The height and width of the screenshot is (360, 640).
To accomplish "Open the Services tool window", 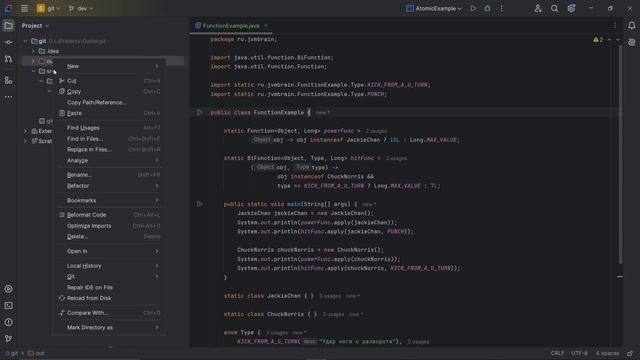I will [8, 289].
